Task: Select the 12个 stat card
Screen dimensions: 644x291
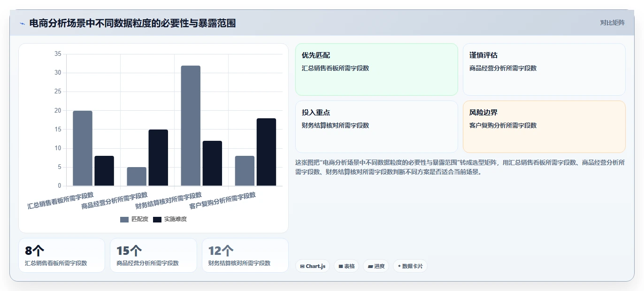Action: pos(245,255)
